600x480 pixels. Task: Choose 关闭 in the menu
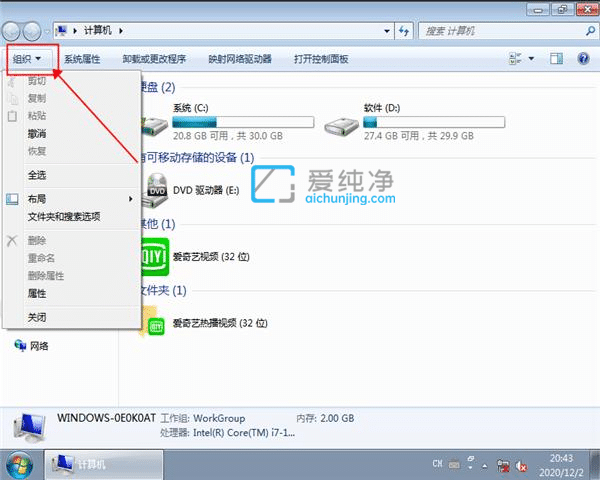tap(37, 317)
